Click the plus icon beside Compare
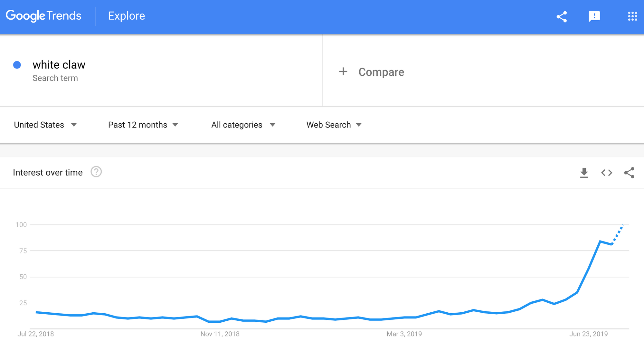This screenshot has width=644, height=341. pos(343,71)
